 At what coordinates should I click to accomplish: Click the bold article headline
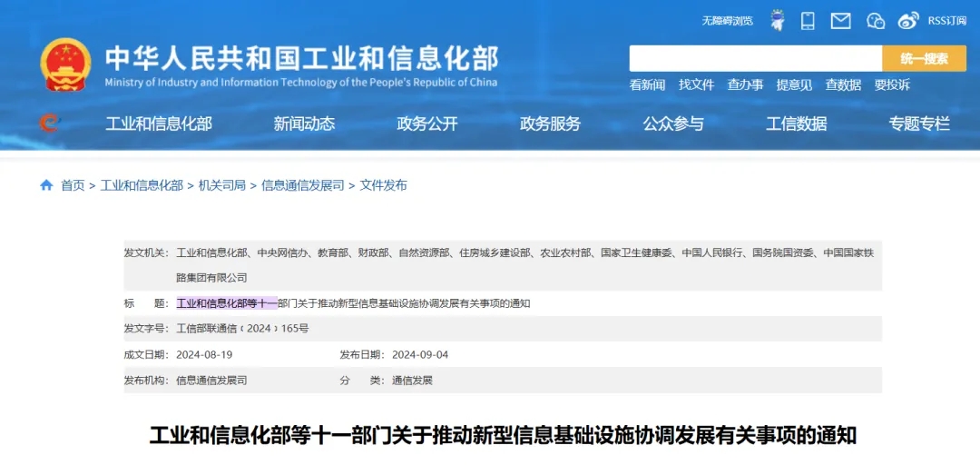click(503, 436)
